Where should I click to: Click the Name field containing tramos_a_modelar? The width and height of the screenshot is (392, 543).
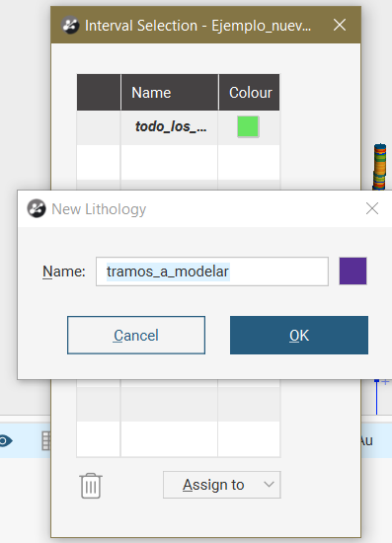pos(212,271)
